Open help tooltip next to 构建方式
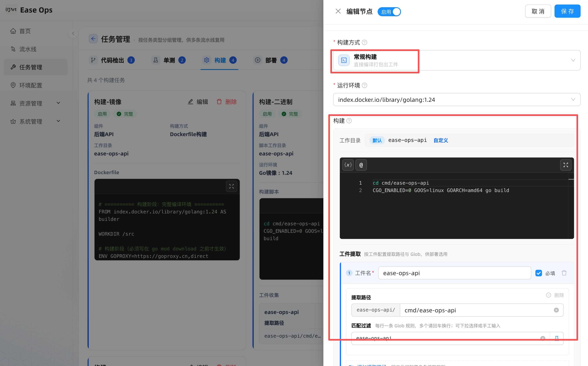588x366 pixels. (x=364, y=42)
